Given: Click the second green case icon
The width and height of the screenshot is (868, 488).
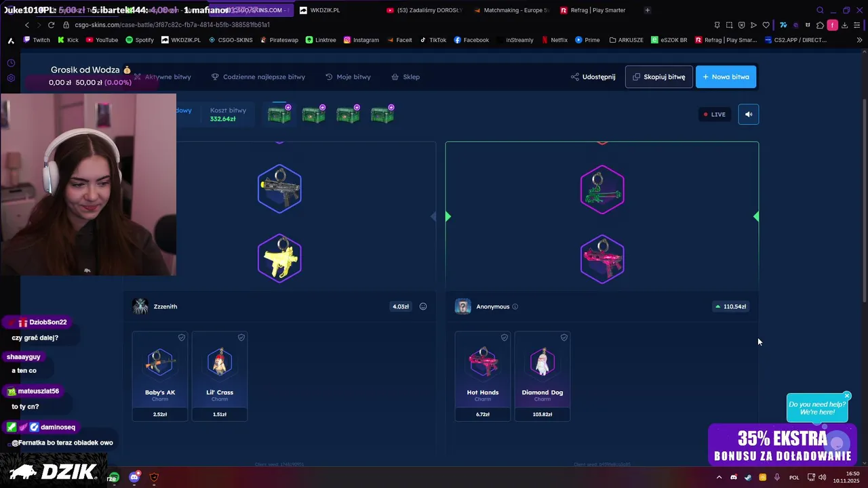Looking at the screenshot, I should [x=313, y=114].
